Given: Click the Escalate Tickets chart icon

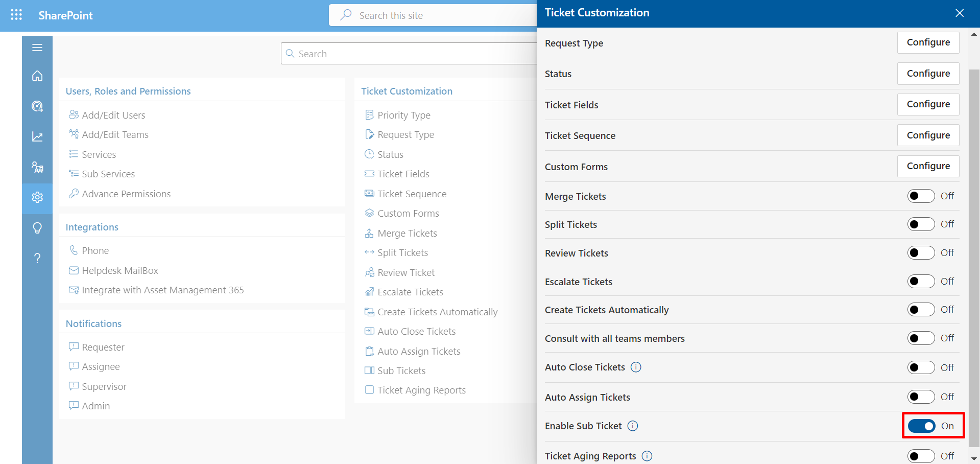Looking at the screenshot, I should 370,292.
